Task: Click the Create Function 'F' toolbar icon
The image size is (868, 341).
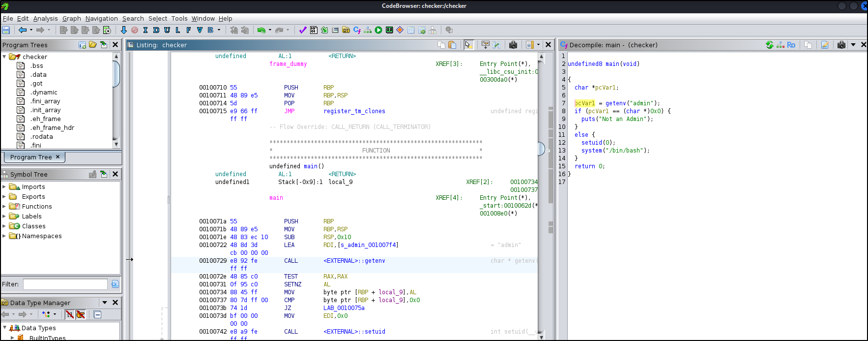Action: pos(189,30)
